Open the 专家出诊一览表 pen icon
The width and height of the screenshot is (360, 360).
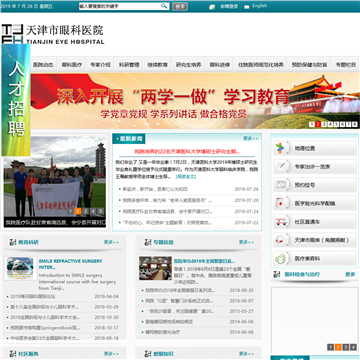(280, 166)
